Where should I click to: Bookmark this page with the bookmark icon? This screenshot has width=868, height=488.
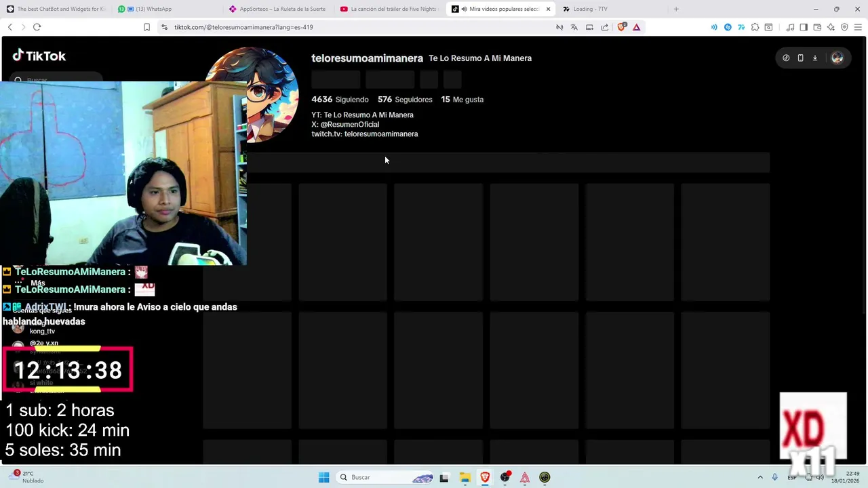(146, 27)
